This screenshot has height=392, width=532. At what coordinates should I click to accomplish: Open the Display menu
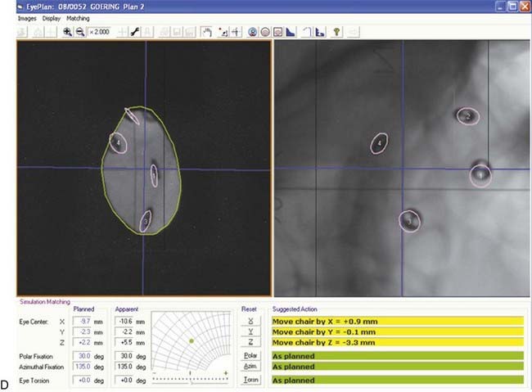coord(52,17)
